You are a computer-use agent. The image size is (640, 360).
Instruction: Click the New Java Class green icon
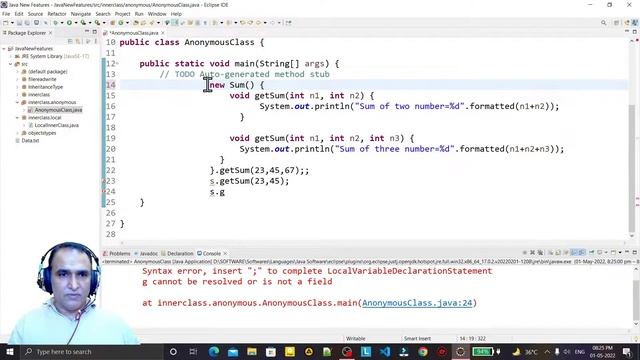pos(121,22)
